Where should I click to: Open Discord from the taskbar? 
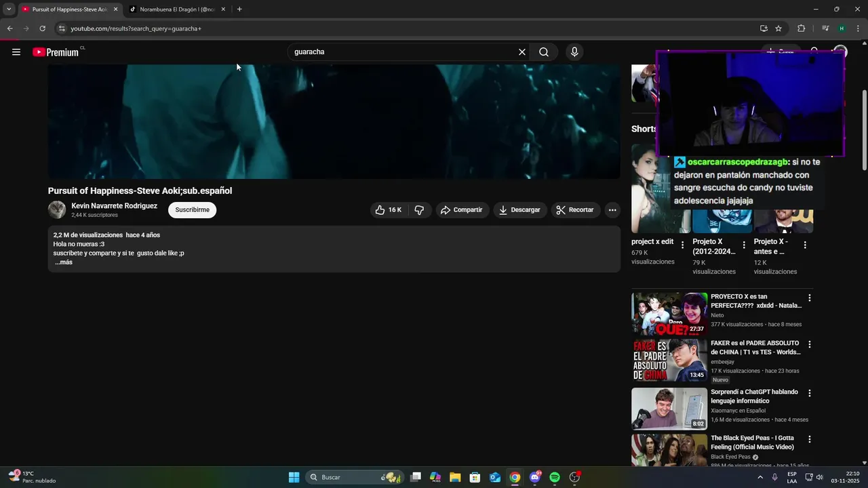(535, 477)
